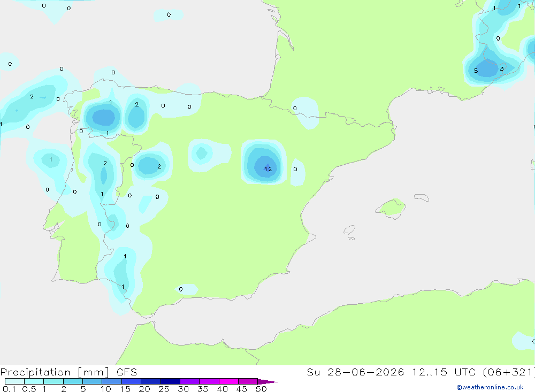Screen dimensions: 535x392
Task: Click the '25' legend scale label
Action: coord(164,389)
